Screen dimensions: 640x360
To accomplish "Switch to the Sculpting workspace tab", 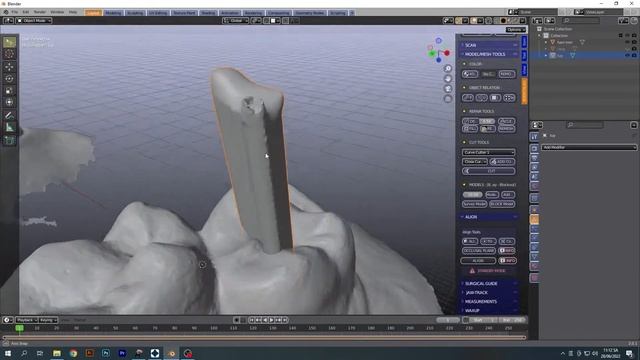I will coord(135,13).
